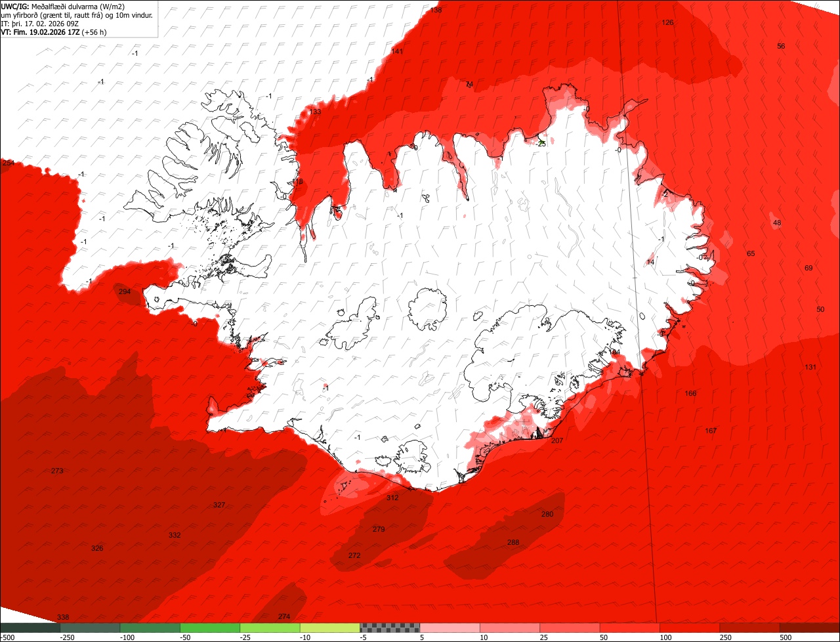Click the subtitle line mentioning '10m vindur'
The width and height of the screenshot is (840, 642).
click(77, 15)
